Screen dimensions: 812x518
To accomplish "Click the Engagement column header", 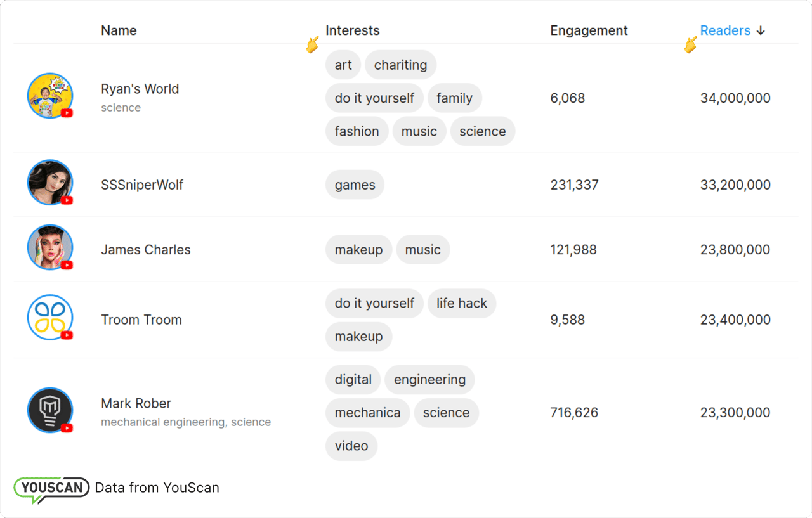I will (589, 30).
